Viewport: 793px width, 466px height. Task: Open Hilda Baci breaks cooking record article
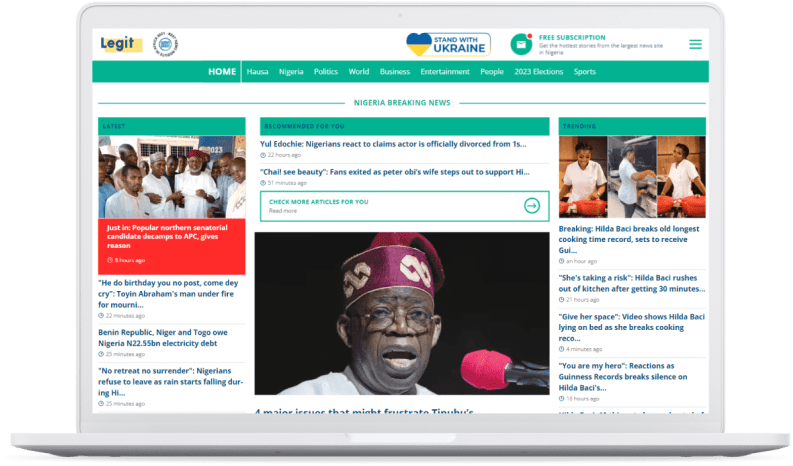tap(629, 239)
